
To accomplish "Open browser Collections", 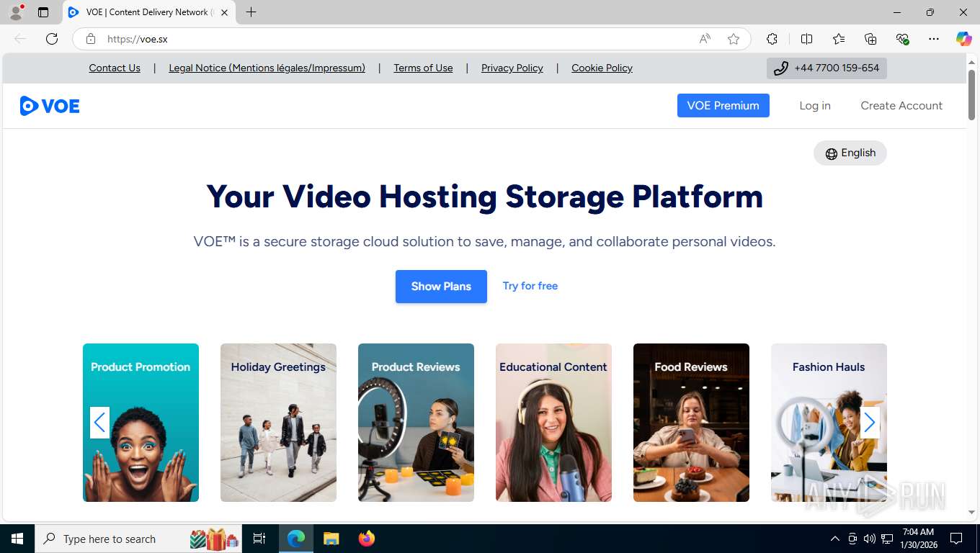I will [870, 39].
